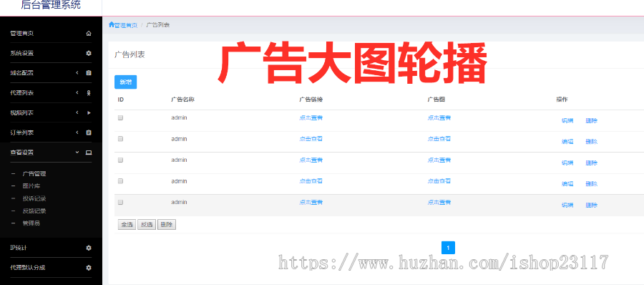The height and width of the screenshot is (285, 644).
Task: Click 删除 in the fifth row
Action: [x=592, y=206]
